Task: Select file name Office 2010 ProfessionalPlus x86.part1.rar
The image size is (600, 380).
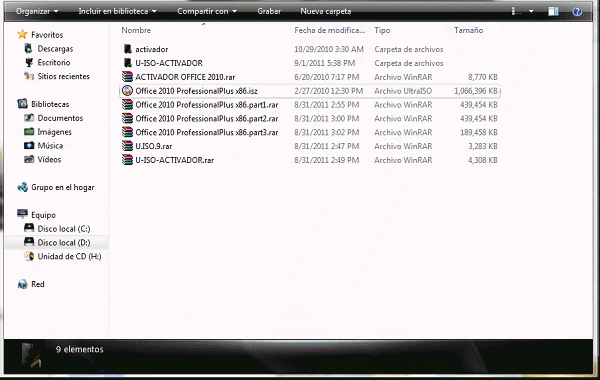Action: [x=207, y=104]
